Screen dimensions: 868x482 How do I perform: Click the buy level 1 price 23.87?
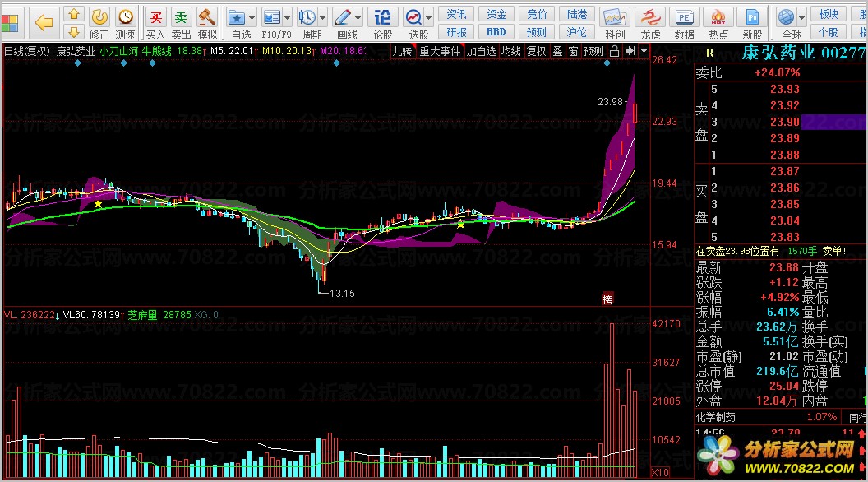785,171
